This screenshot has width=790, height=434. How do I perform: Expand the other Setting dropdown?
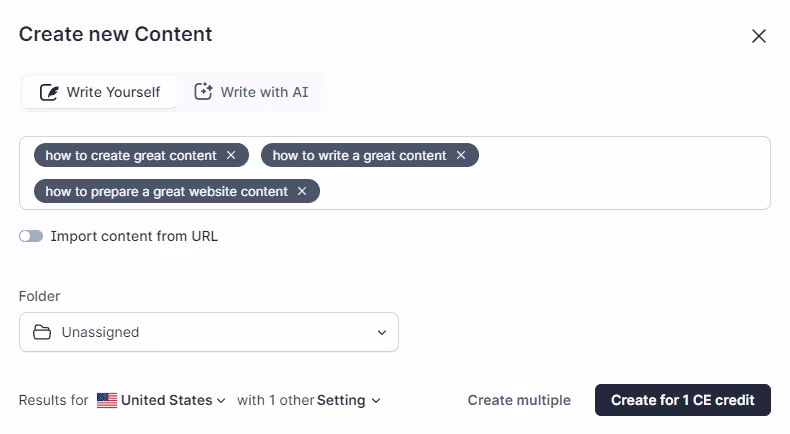tap(348, 400)
